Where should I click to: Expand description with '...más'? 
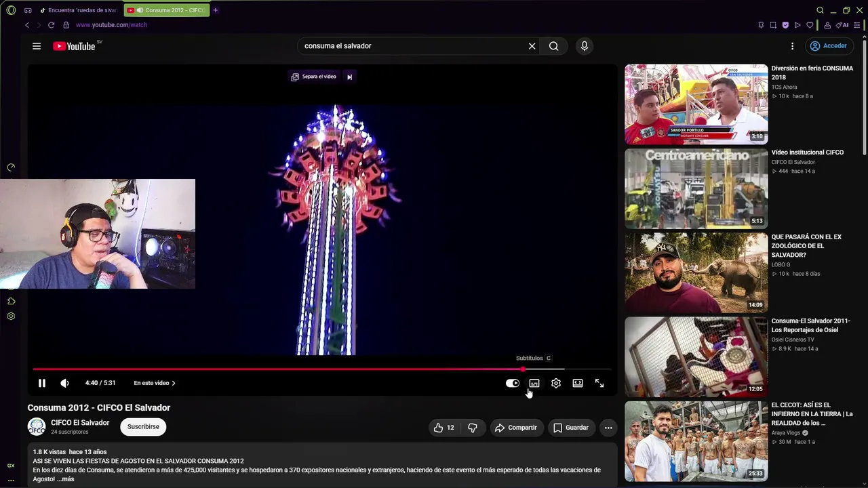pos(66,479)
